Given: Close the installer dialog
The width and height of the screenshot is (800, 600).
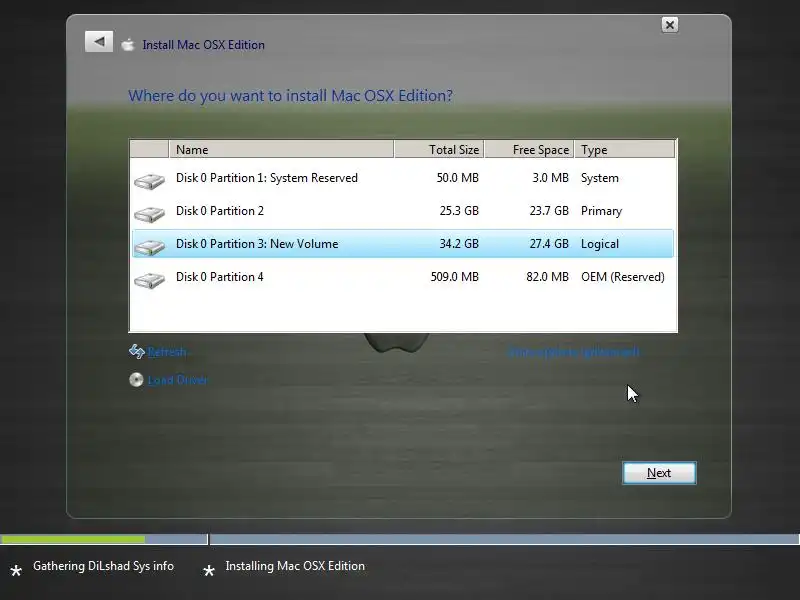Looking at the screenshot, I should pyautogui.click(x=669, y=25).
